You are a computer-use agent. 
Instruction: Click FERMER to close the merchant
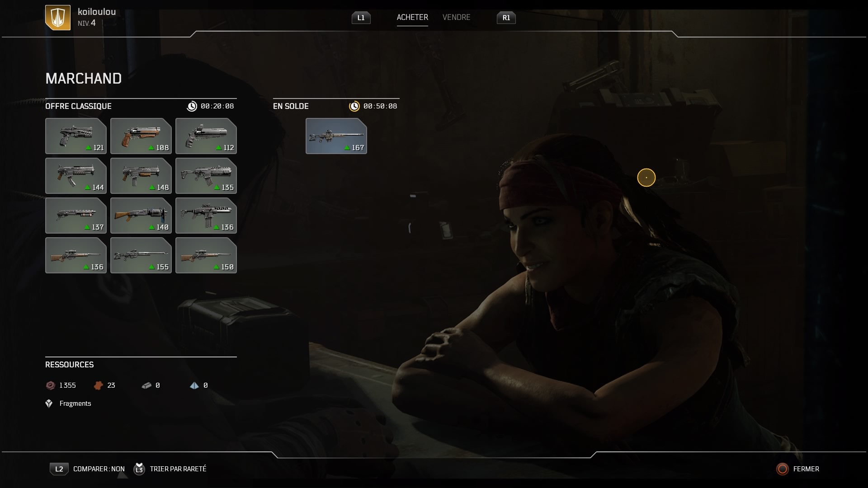(806, 469)
